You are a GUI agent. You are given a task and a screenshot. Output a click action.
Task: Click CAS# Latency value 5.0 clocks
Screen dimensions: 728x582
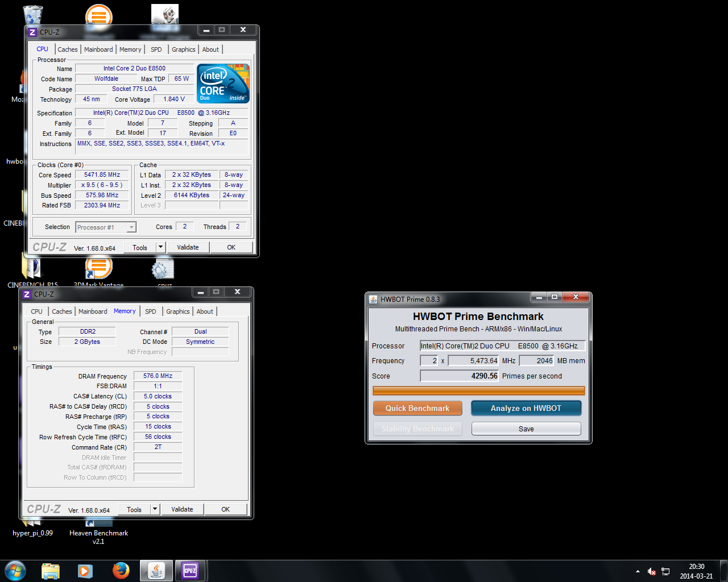coord(158,396)
